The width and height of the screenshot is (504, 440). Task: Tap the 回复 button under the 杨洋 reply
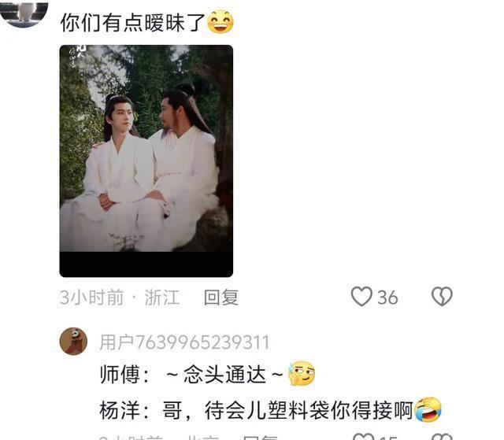pos(260,438)
